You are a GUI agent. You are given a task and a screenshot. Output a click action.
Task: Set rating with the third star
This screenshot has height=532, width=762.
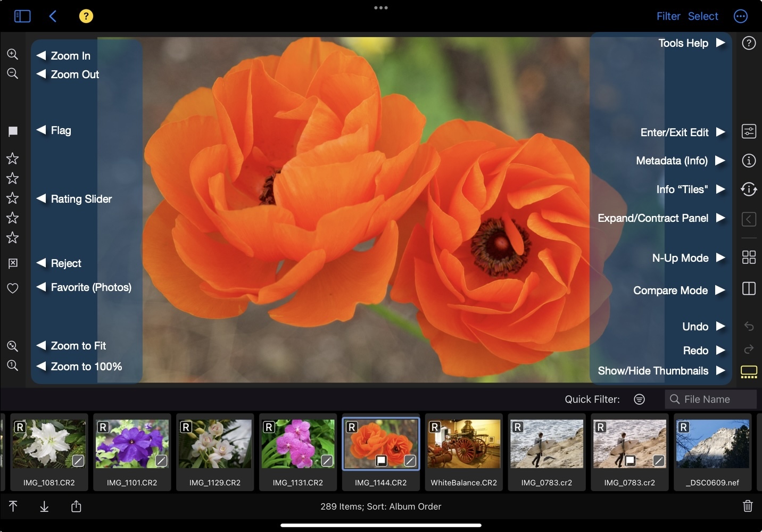point(12,198)
